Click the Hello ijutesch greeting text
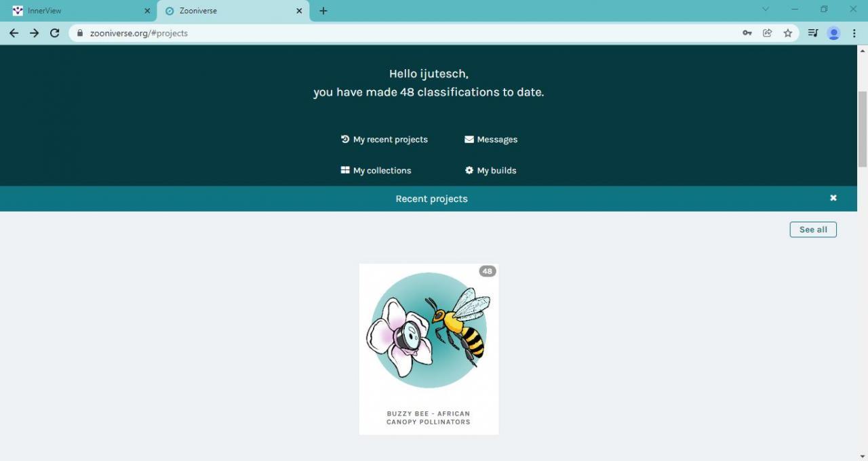 click(429, 73)
